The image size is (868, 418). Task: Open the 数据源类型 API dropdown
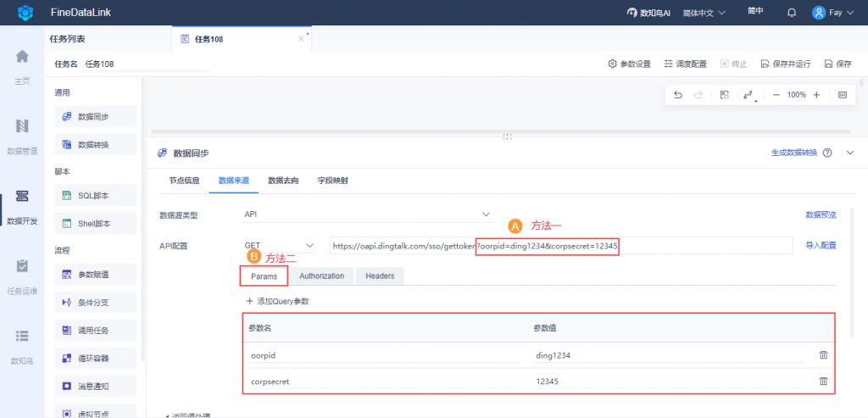pyautogui.click(x=366, y=215)
